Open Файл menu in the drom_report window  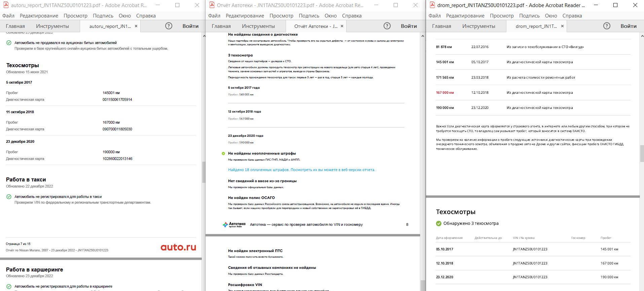435,16
